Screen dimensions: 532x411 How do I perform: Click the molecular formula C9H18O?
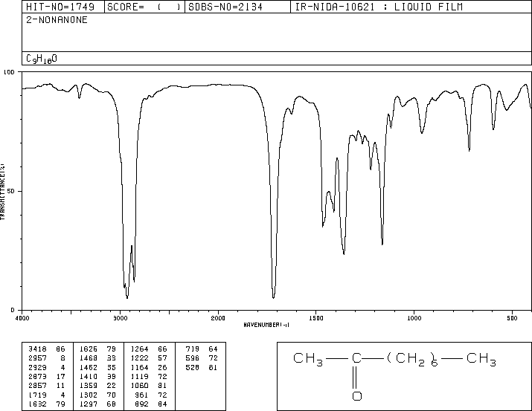42,59
